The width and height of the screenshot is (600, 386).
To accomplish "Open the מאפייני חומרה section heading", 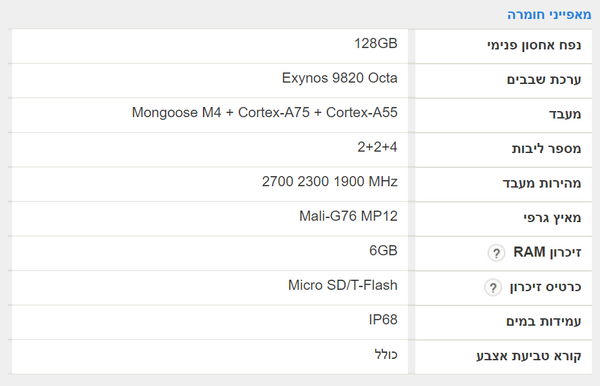I will pos(549,15).
